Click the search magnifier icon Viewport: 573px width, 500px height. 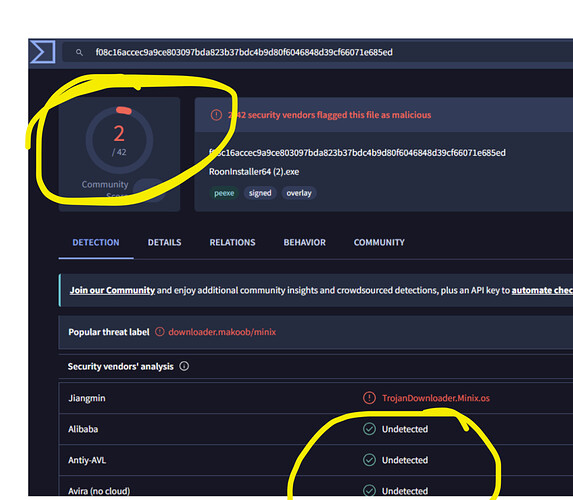click(79, 53)
